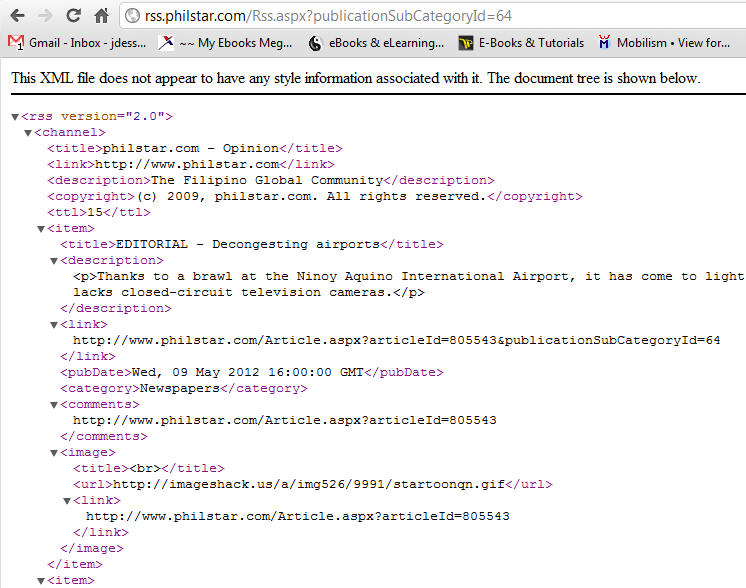746x588 pixels.
Task: Click the E-Books & Tutorials favicon
Action: coord(466,43)
